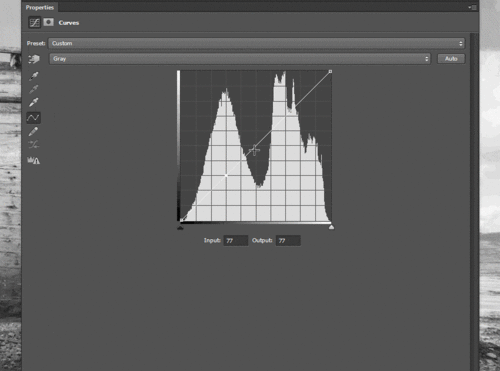Open the Gray channel dropdown
The width and height of the screenshot is (500, 371).
[x=240, y=59]
